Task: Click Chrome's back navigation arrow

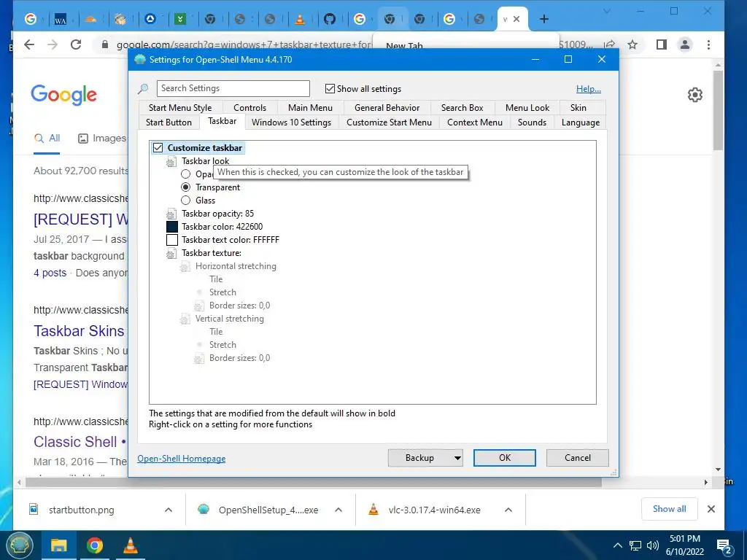Action: point(29,44)
